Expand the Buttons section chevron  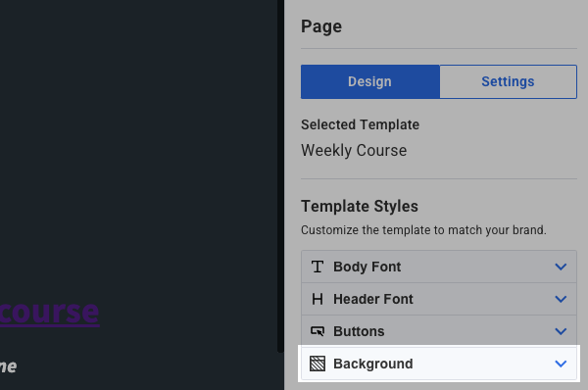click(x=561, y=331)
